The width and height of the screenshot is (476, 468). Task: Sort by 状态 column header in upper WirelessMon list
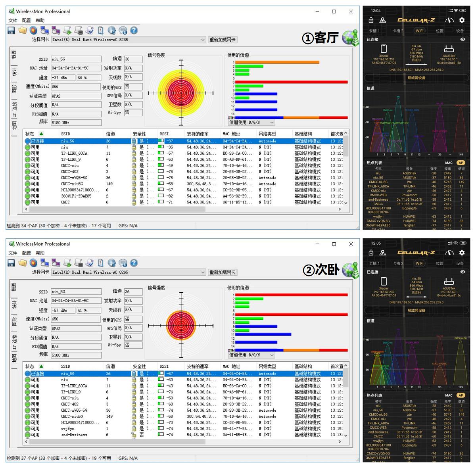point(41,134)
